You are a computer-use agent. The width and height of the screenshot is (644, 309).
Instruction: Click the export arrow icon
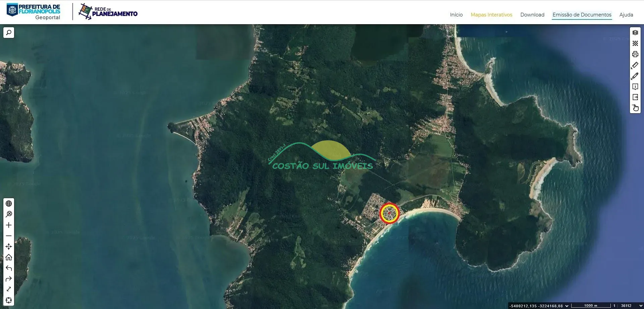[635, 97]
